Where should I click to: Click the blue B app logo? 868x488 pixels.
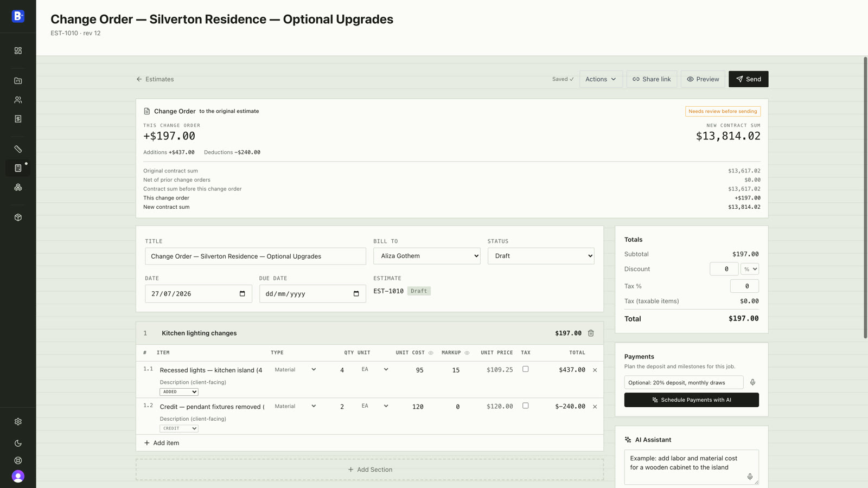tap(18, 16)
